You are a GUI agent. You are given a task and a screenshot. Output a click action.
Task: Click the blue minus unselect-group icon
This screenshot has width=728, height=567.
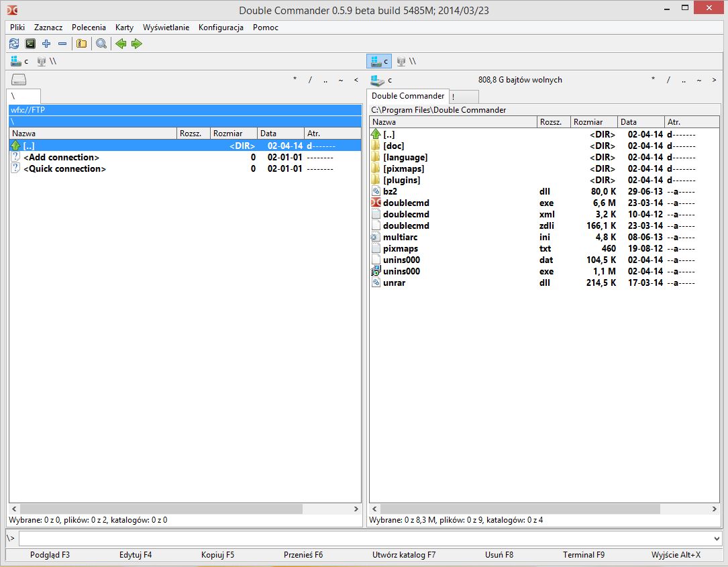(x=62, y=44)
